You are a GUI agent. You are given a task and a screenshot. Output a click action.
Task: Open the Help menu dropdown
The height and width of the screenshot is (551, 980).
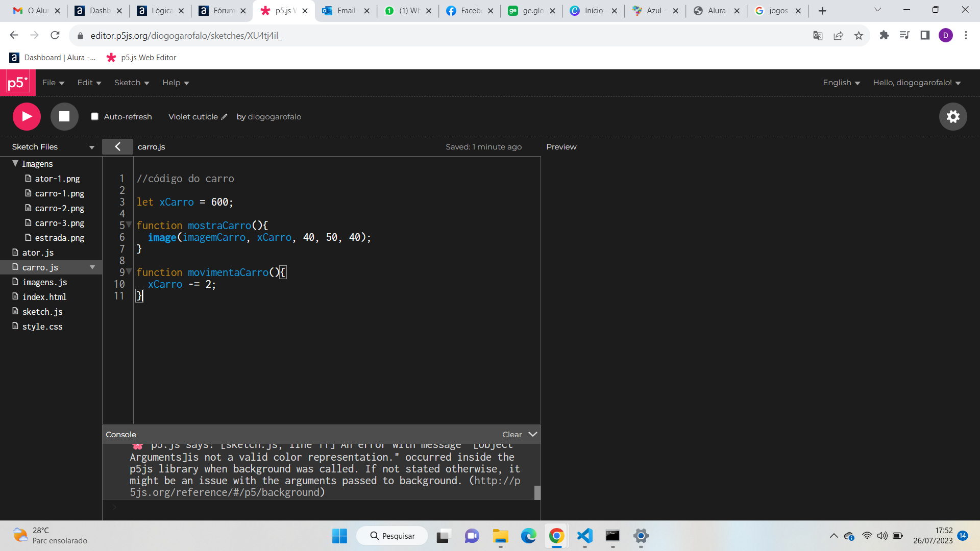[175, 82]
